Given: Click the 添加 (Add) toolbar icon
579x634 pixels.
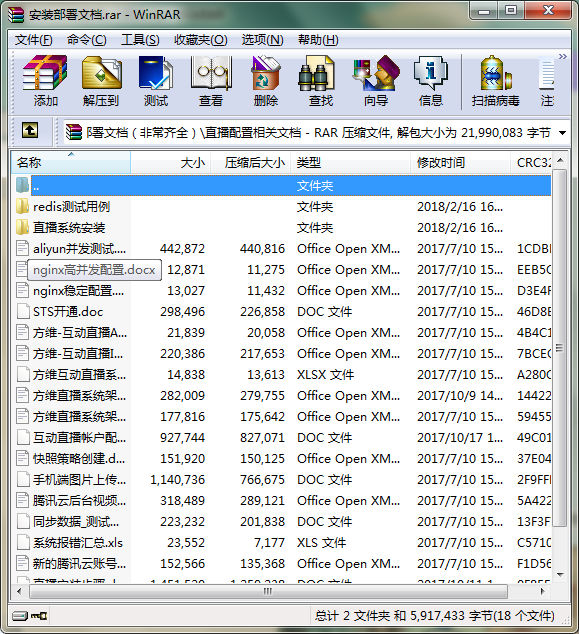Looking at the screenshot, I should point(45,81).
